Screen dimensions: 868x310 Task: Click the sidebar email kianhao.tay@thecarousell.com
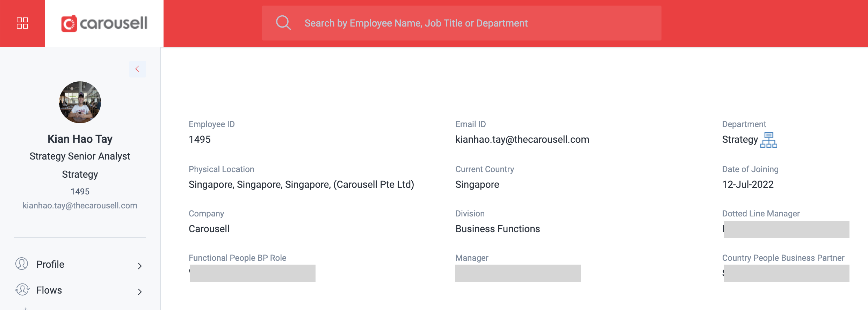(x=80, y=206)
